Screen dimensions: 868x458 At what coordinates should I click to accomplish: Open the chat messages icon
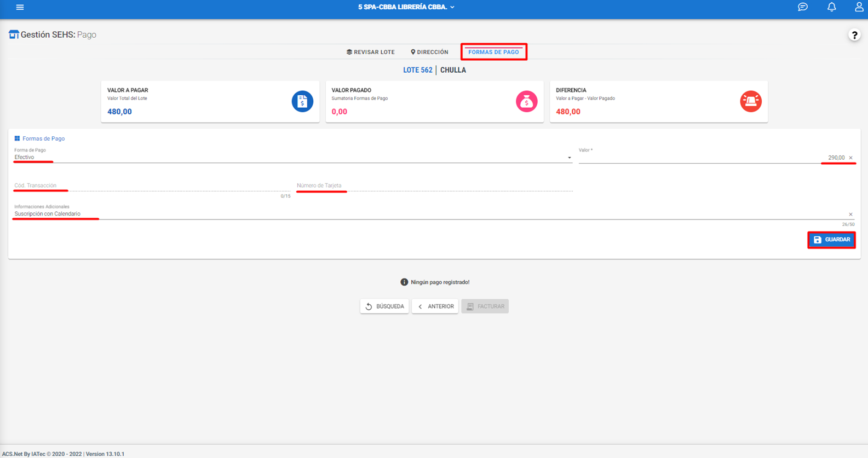(802, 7)
